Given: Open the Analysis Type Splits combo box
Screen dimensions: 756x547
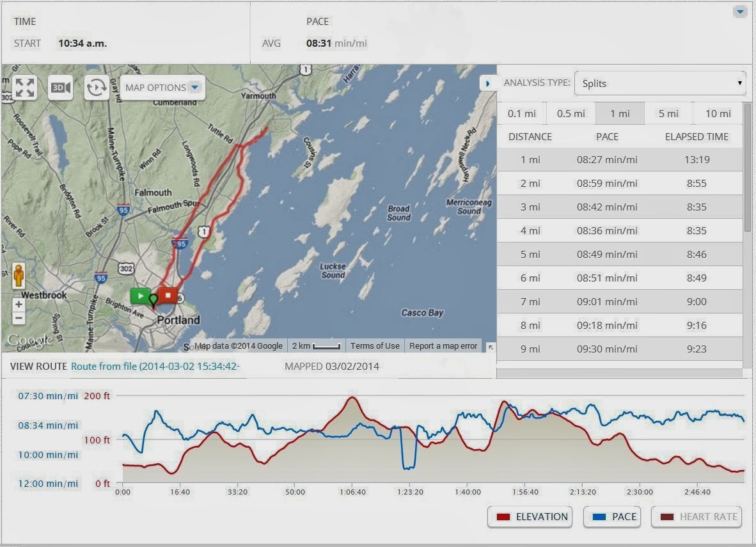Looking at the screenshot, I should coord(660,83).
